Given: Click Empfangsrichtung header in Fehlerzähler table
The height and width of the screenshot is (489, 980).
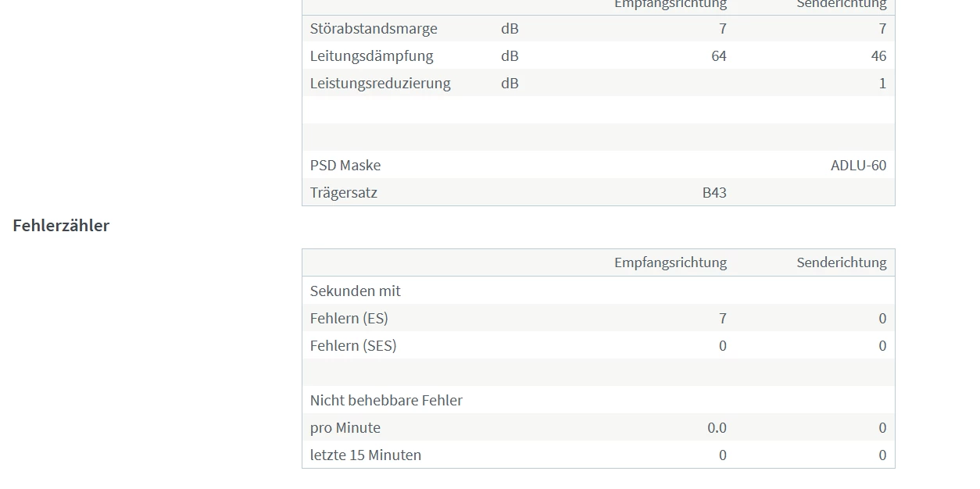Looking at the screenshot, I should [x=671, y=262].
